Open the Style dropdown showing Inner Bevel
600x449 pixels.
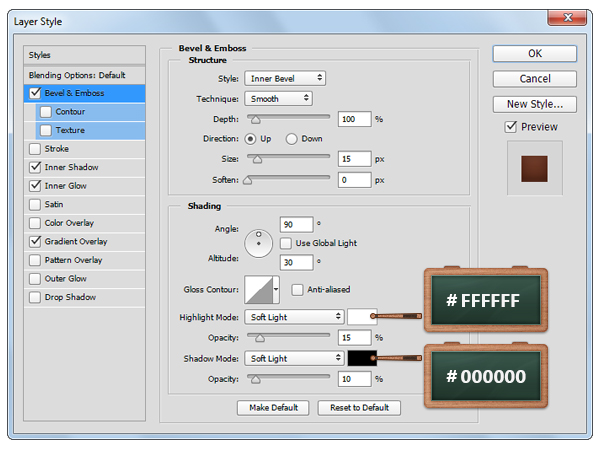tap(285, 78)
